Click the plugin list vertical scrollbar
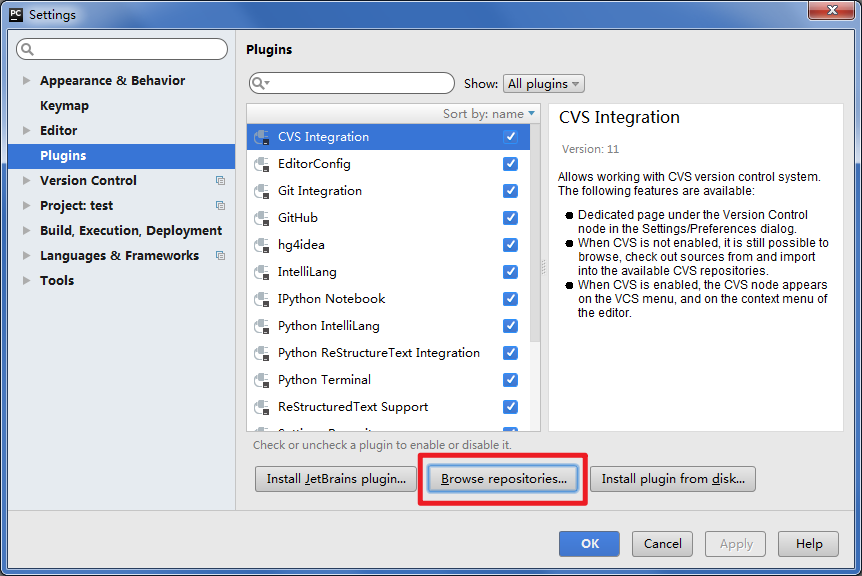The height and width of the screenshot is (576, 862). 535,231
